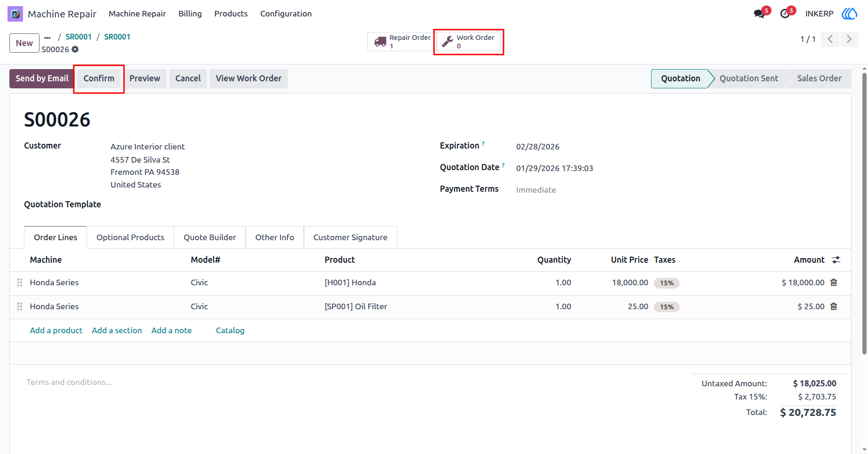Open the Repair Order truck smart button
The height and width of the screenshot is (454, 868).
pos(401,41)
